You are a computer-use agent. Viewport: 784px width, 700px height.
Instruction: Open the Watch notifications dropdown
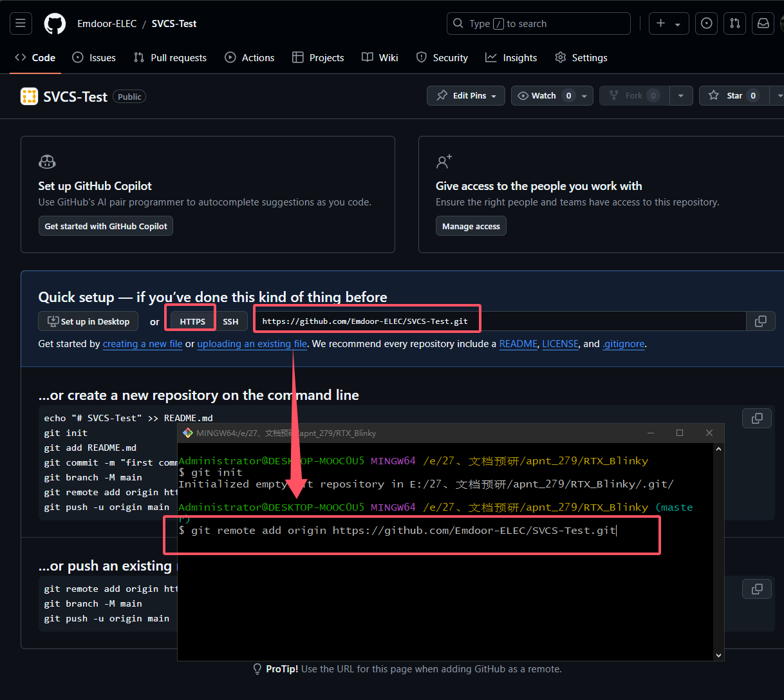point(584,96)
